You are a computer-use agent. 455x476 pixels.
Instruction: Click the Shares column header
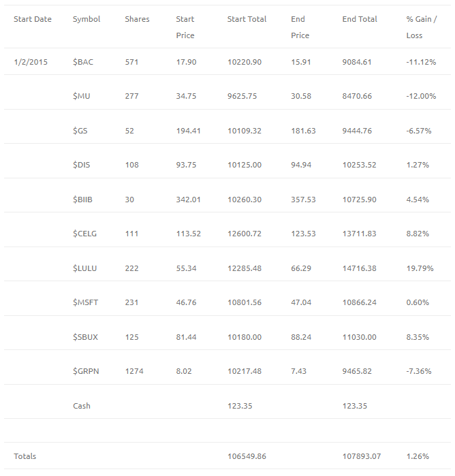137,19
